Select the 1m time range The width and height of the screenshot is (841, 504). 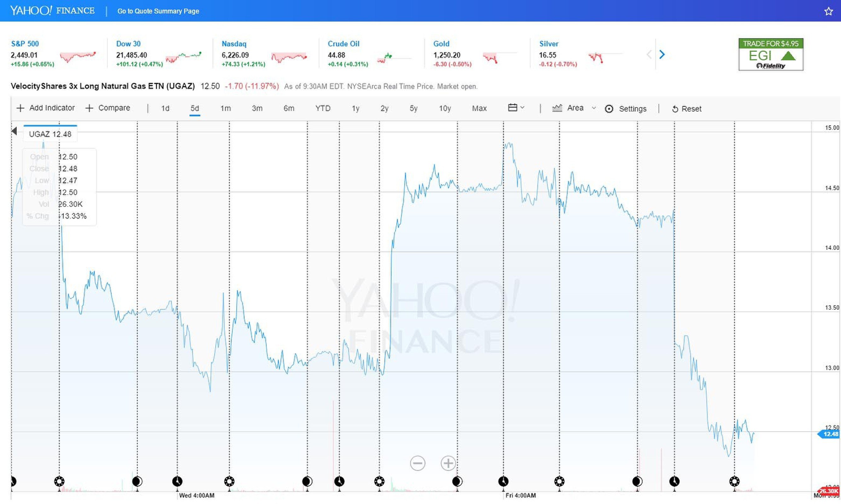[x=226, y=108]
